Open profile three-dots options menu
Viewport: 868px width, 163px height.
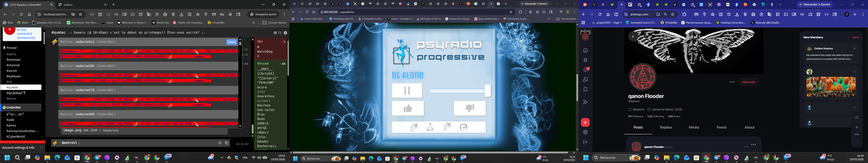[x=732, y=82]
